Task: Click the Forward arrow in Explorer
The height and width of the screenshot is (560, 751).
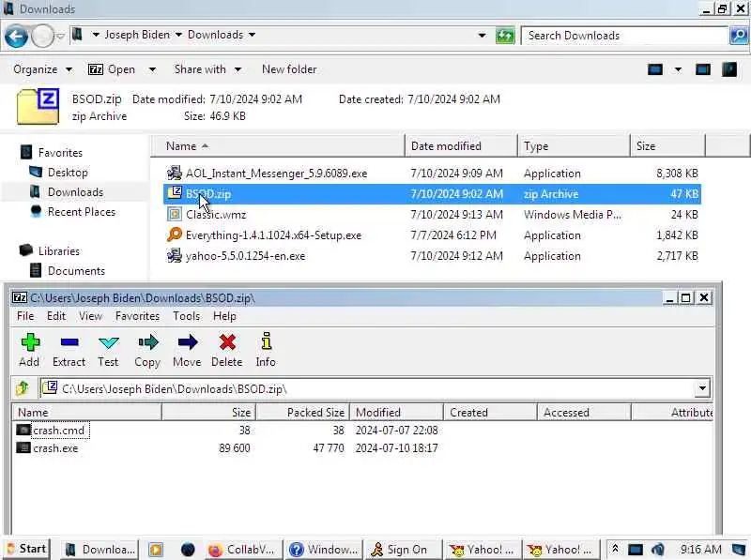Action: [x=42, y=36]
